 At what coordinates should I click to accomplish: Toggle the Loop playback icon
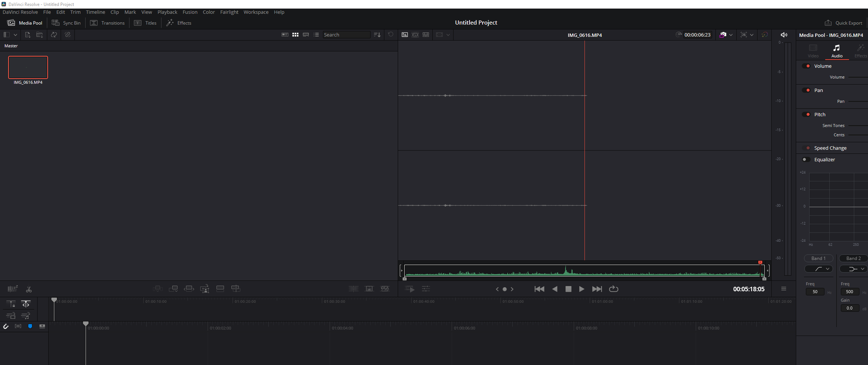tap(614, 289)
